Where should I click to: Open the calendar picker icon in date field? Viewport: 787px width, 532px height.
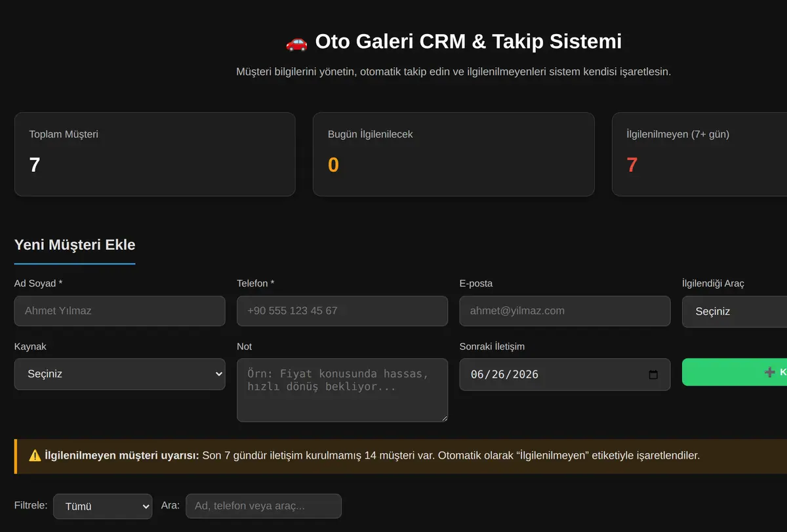[653, 375]
